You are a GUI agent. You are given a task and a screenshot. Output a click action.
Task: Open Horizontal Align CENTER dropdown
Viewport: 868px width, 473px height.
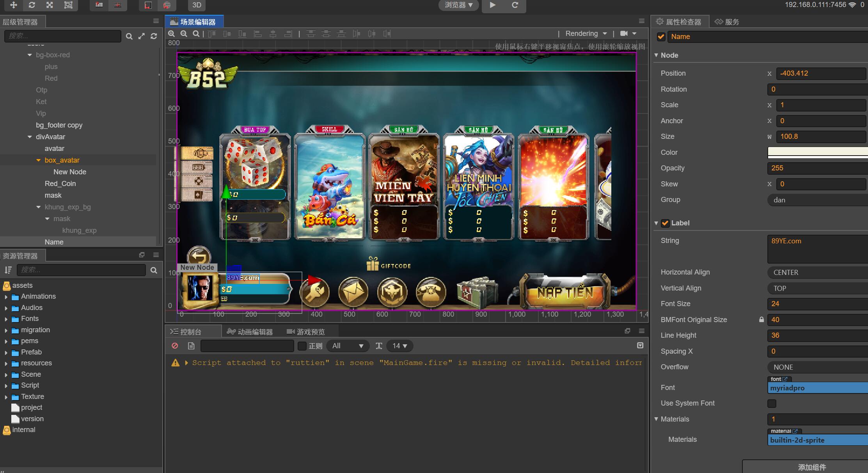tap(818, 273)
